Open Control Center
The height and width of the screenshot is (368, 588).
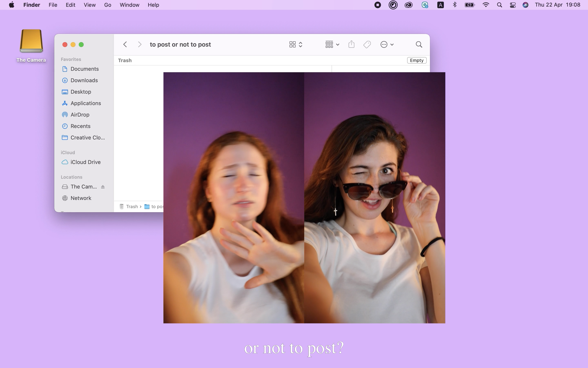click(x=513, y=5)
